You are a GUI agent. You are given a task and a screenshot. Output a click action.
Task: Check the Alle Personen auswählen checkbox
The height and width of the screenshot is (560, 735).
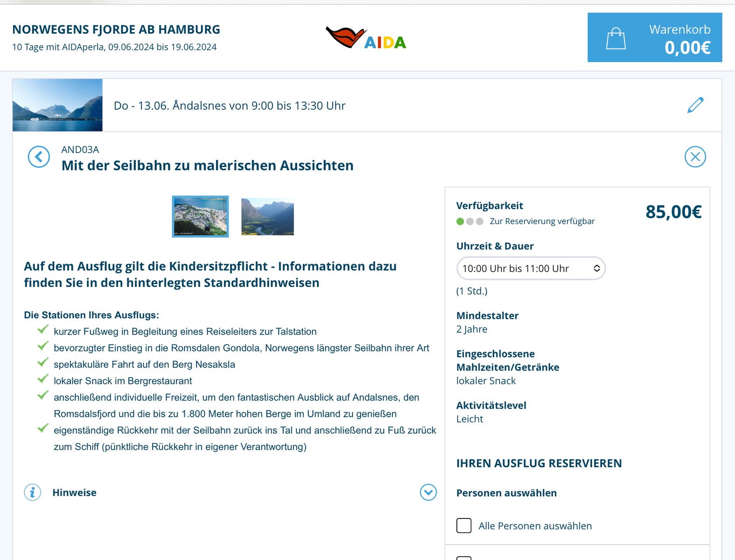pyautogui.click(x=464, y=525)
